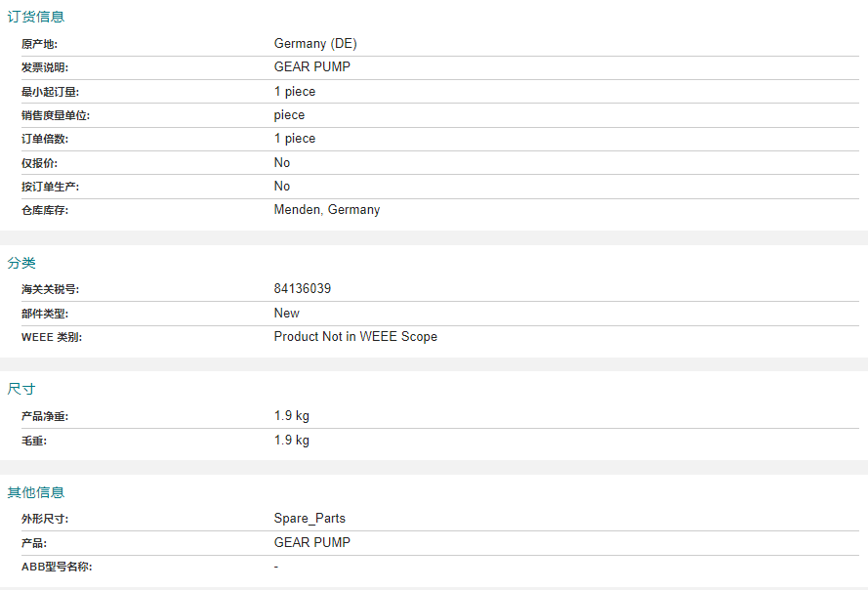
Task: Select the Germany (DE) origin value
Action: 315,44
